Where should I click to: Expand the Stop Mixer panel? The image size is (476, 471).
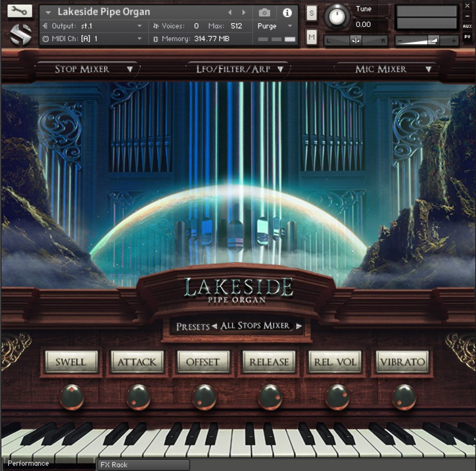point(87,69)
